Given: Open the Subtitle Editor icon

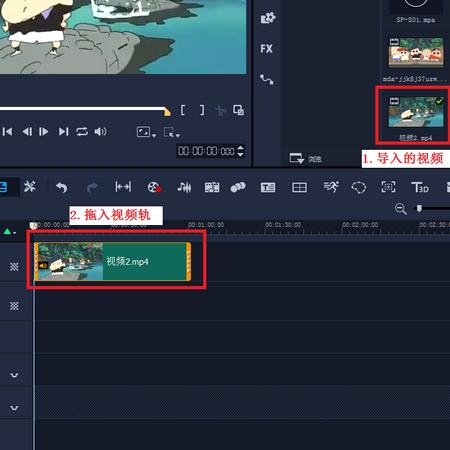Looking at the screenshot, I should coord(268,187).
